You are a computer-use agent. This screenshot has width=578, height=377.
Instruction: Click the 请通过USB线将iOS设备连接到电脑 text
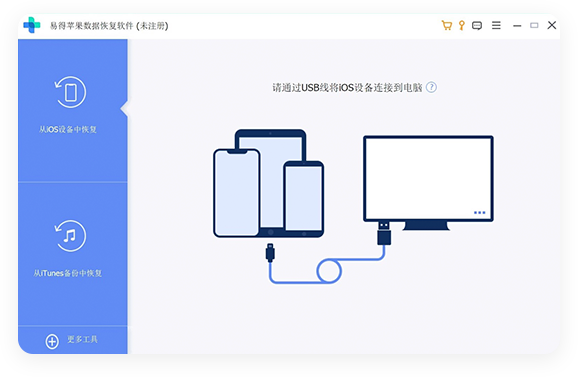pos(347,88)
